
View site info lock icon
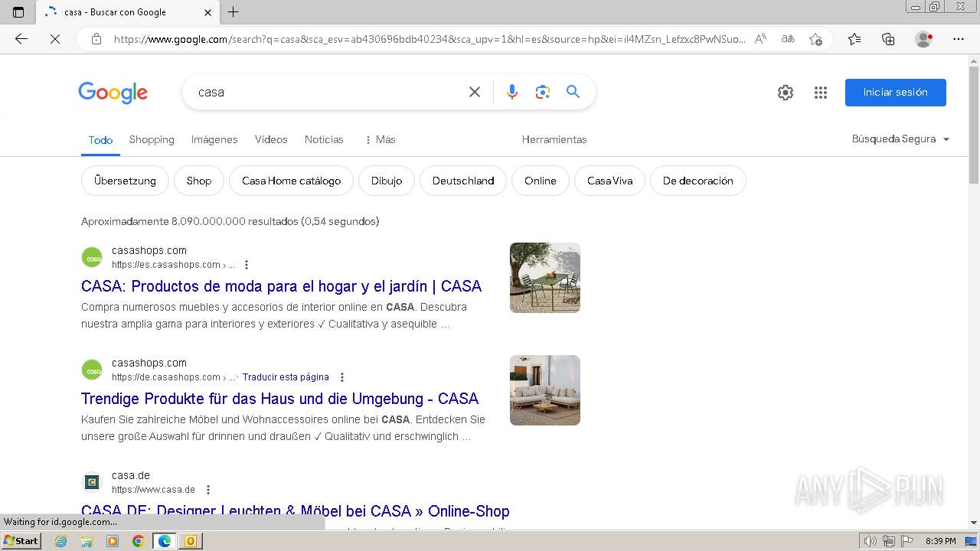[96, 39]
